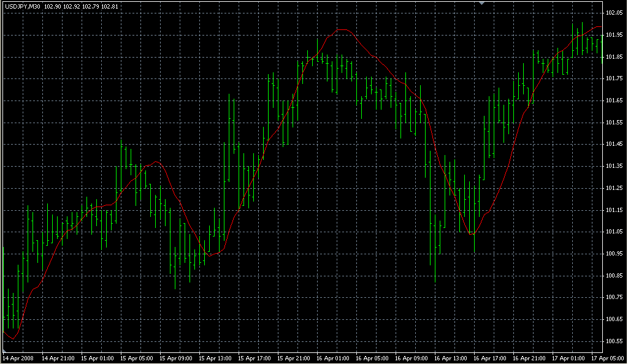Click the red line trough near 16 Apr 17:00

[x=471, y=234]
